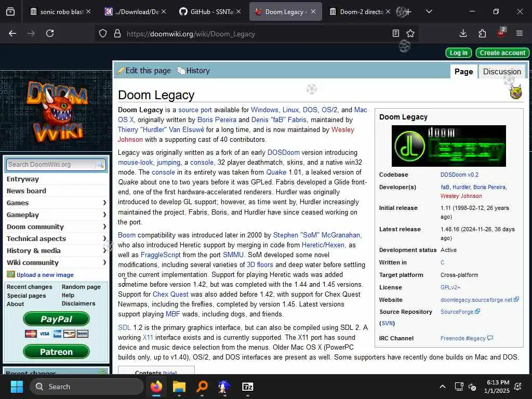Click Firefox icon in the taskbar

coord(156,387)
